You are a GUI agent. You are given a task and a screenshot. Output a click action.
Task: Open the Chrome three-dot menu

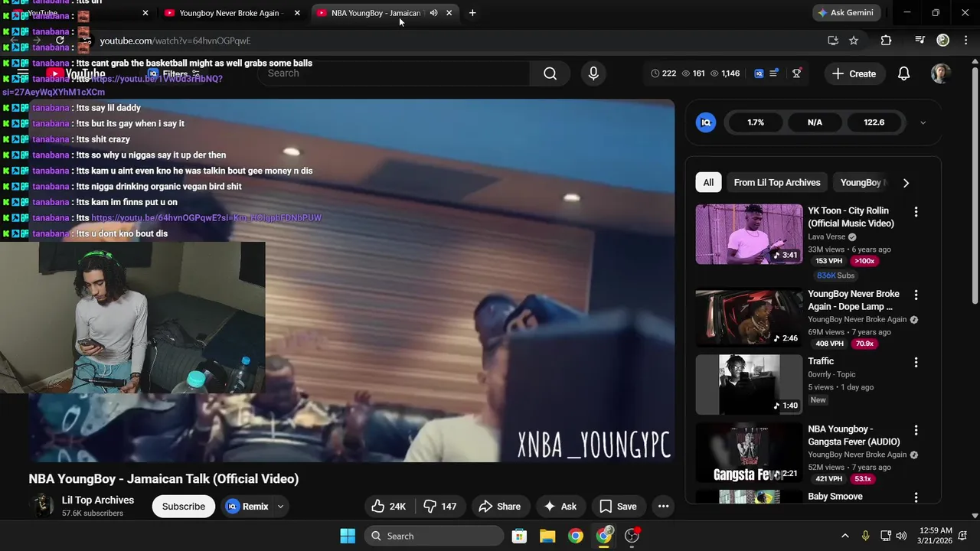(965, 41)
